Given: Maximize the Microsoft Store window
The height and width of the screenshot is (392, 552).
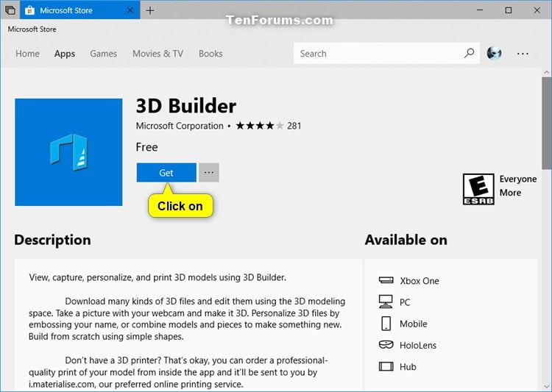Looking at the screenshot, I should click(x=509, y=10).
